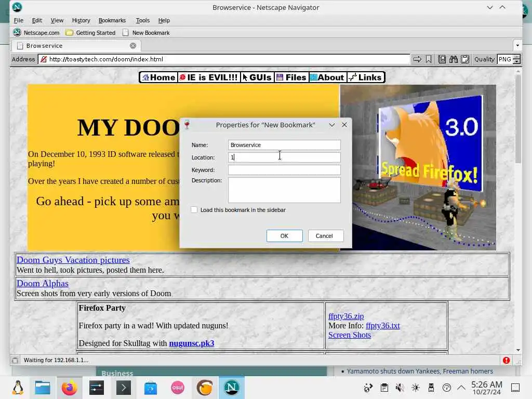Viewport: 532px width, 399px height.
Task: Open the Files page link
Action: 291,77
